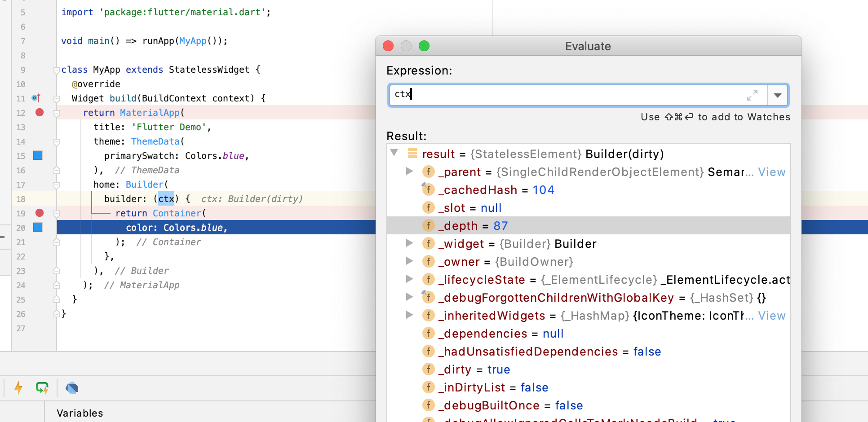This screenshot has height=422, width=868.
Task: Click the ctx parameter on line 18
Action: click(166, 198)
